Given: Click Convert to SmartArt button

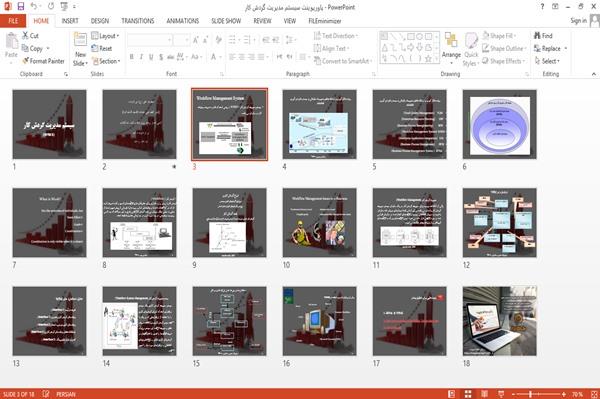Looking at the screenshot, I should (x=343, y=61).
